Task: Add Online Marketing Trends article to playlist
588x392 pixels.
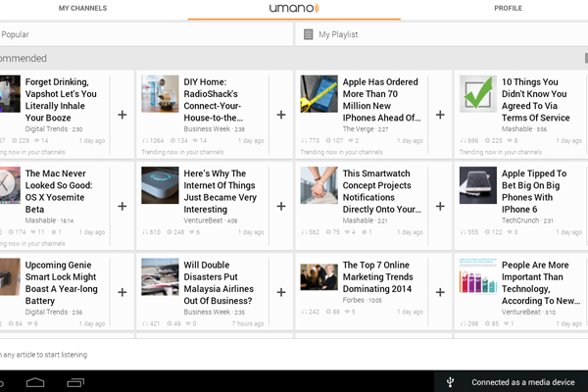Action: (440, 292)
